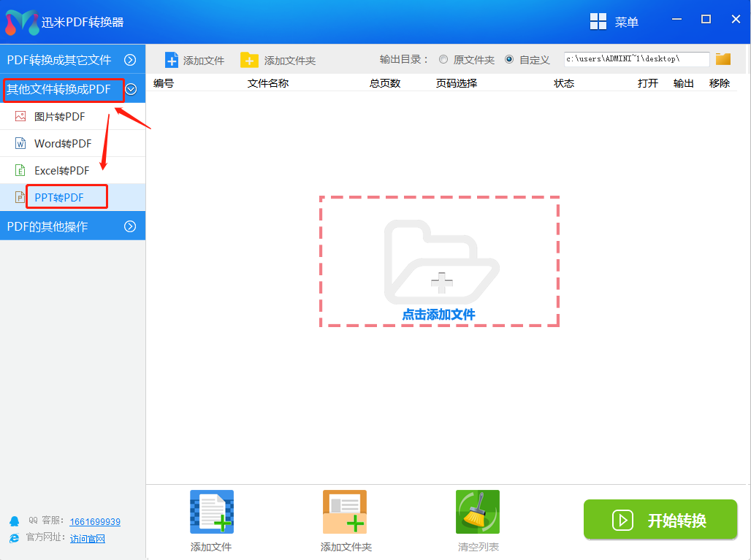Click the broom Clear List icon
The width and height of the screenshot is (751, 560).
pos(478,513)
